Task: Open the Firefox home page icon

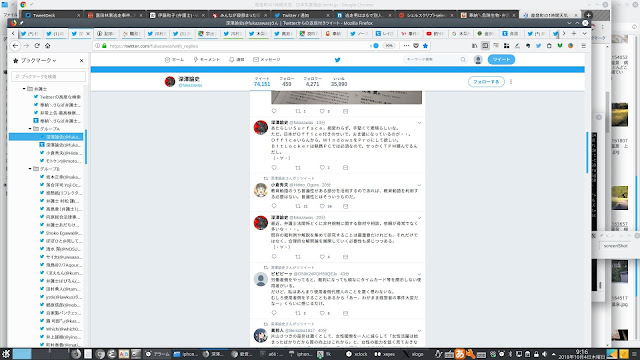Action: point(47,46)
